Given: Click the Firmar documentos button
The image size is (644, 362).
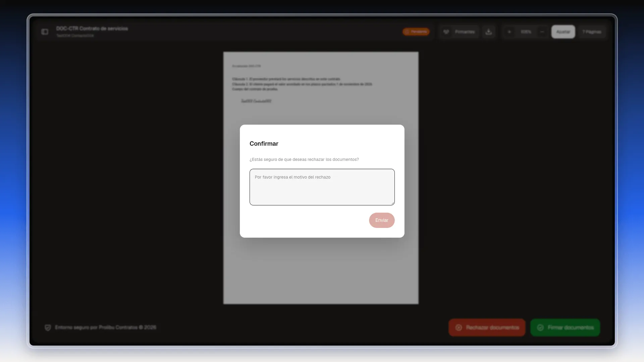Looking at the screenshot, I should tap(565, 327).
